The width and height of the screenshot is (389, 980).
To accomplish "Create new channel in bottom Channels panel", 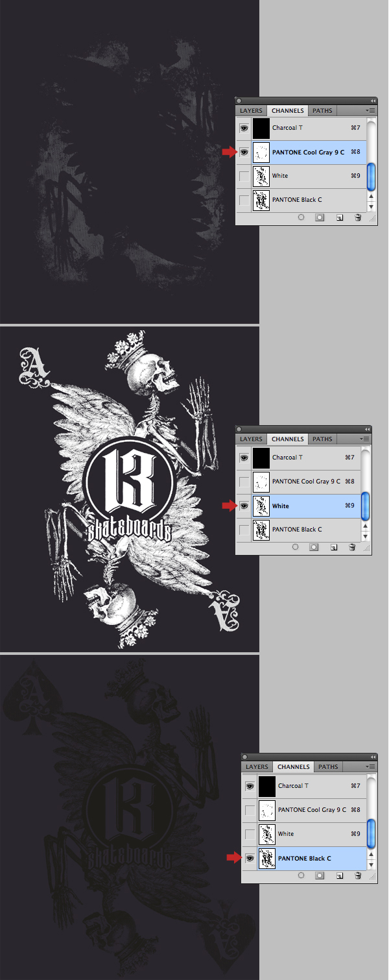I will tap(339, 876).
